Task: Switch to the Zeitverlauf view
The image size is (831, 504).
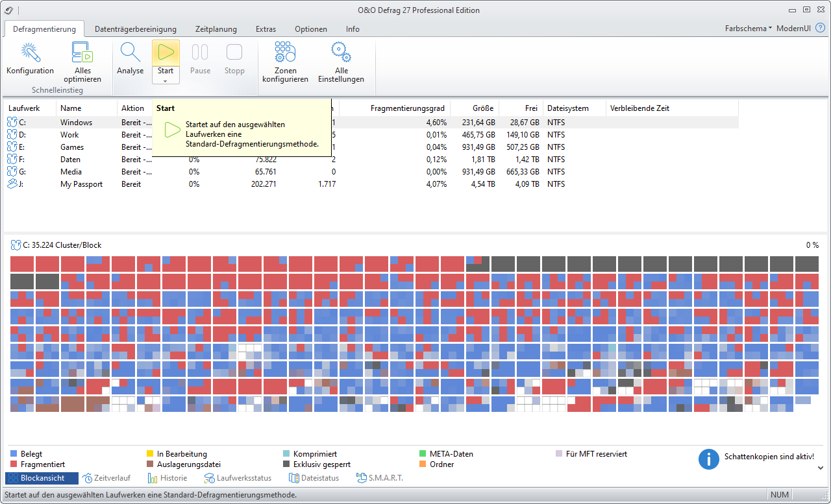Action: (x=106, y=478)
